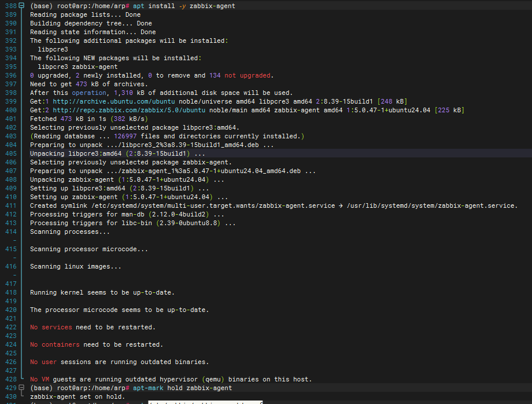Click 'Setting up zabbix-agent' line

pyautogui.click(x=129, y=197)
